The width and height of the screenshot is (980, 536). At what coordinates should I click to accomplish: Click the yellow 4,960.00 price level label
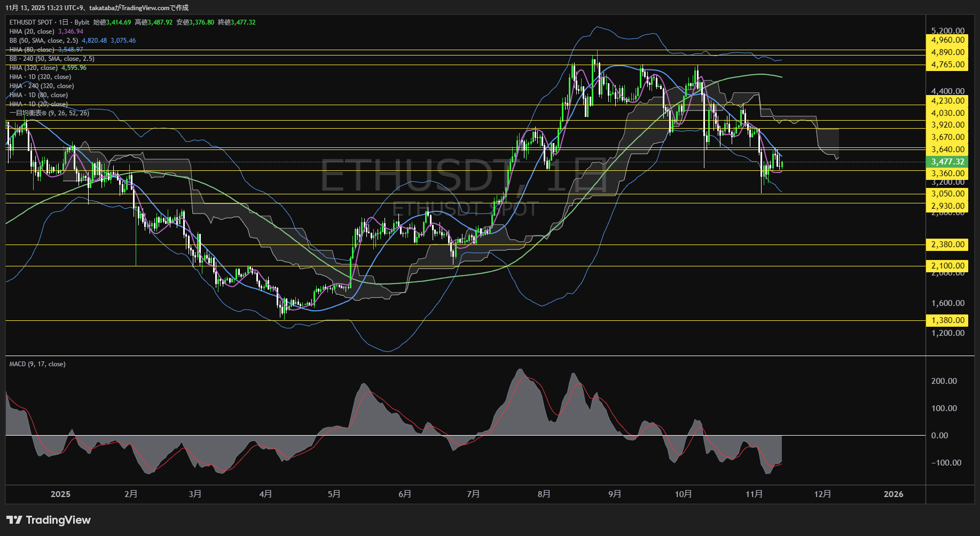coord(946,40)
